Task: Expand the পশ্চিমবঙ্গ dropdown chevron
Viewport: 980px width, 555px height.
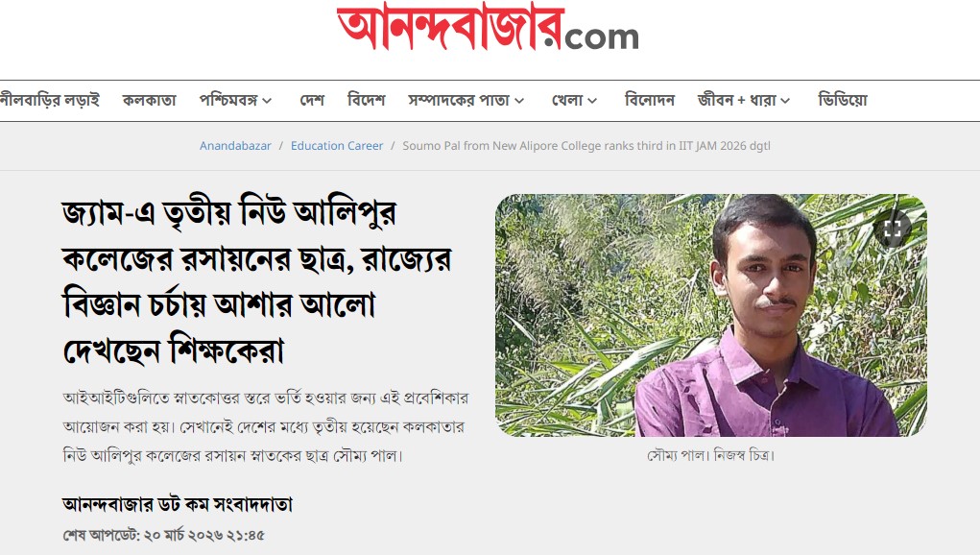Action: pos(267,101)
